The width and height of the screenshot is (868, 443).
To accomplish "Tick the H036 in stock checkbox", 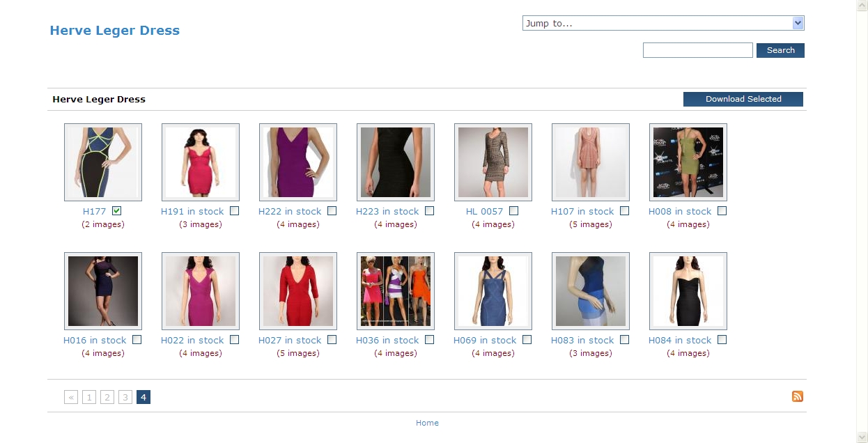I will point(429,339).
